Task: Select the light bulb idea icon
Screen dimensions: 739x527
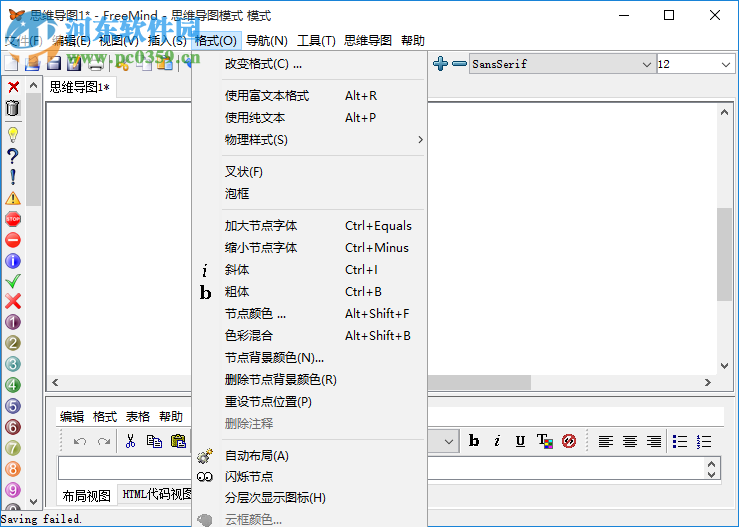Action: click(13, 135)
